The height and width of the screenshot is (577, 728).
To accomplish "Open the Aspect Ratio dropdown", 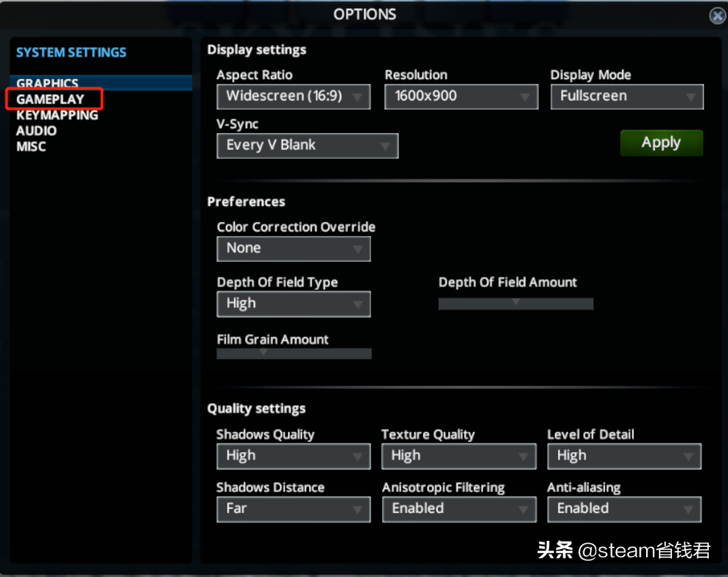I will point(293,97).
